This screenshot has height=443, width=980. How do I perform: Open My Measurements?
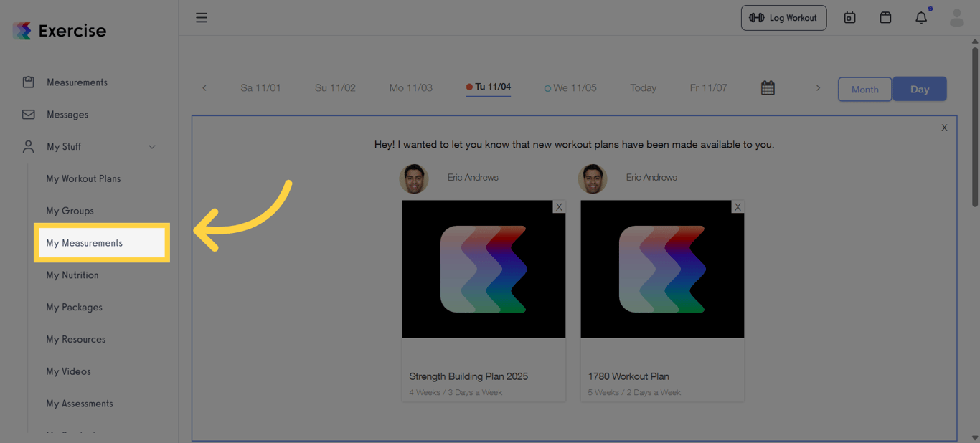pos(102,243)
